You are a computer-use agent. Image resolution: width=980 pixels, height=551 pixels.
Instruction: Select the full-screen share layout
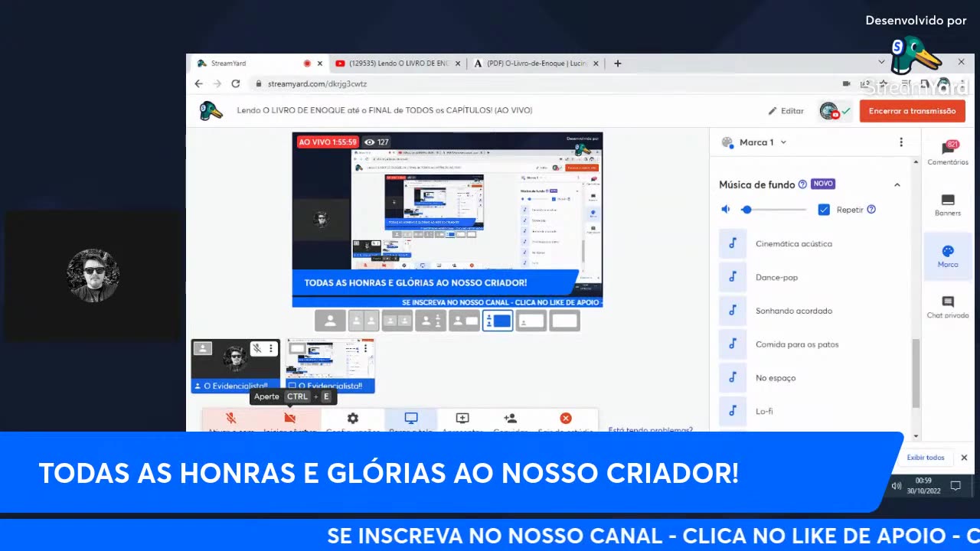tap(565, 321)
